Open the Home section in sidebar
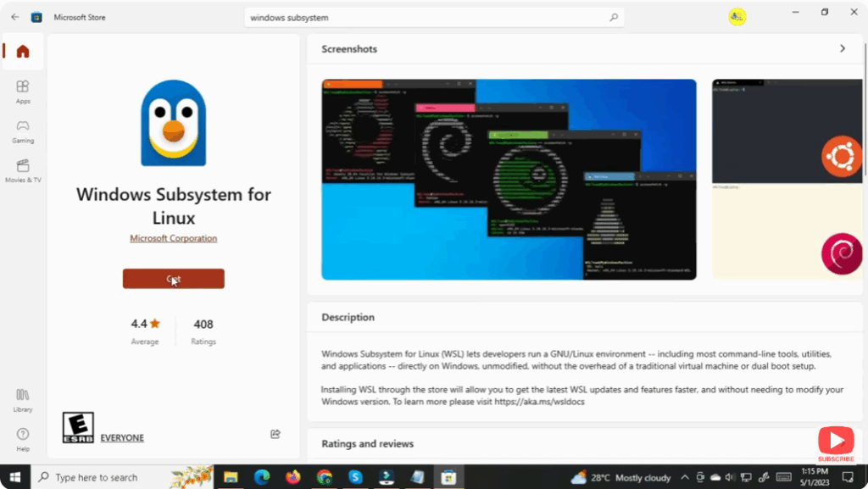Viewport: 868px width, 489px height. pyautogui.click(x=23, y=52)
